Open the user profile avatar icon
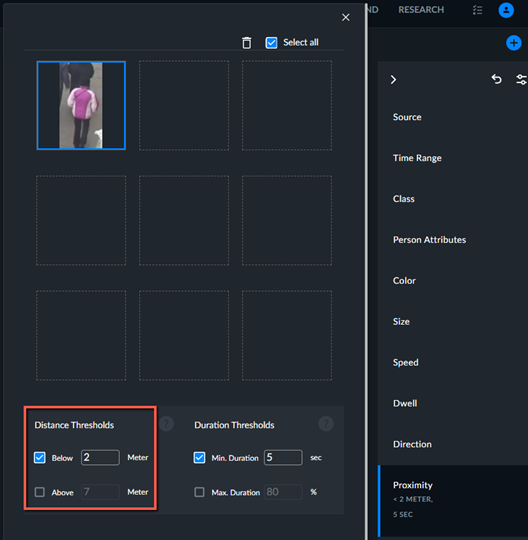Viewport: 528px width, 540px height. coord(506,10)
